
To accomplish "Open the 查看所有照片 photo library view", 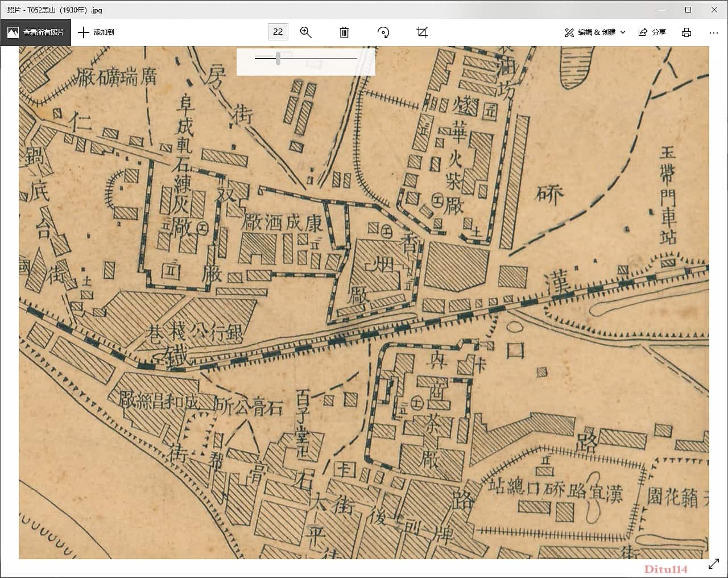I will 35,32.
